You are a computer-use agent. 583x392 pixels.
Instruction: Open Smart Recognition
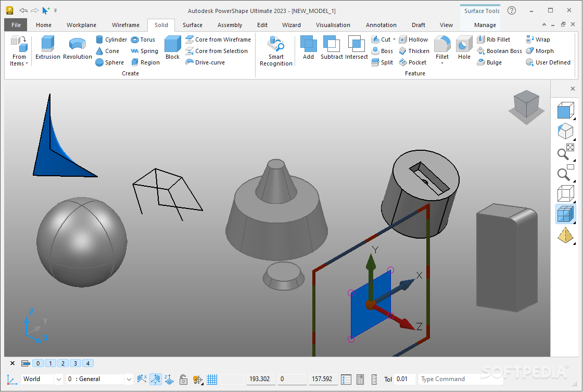[276, 51]
